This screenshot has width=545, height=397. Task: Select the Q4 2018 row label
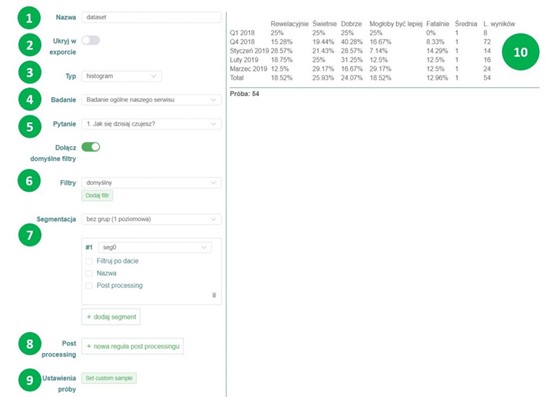pyautogui.click(x=242, y=42)
